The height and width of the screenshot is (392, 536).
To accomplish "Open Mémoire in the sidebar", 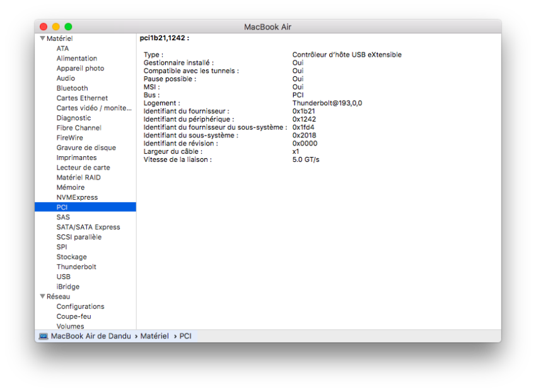I will pos(71,187).
